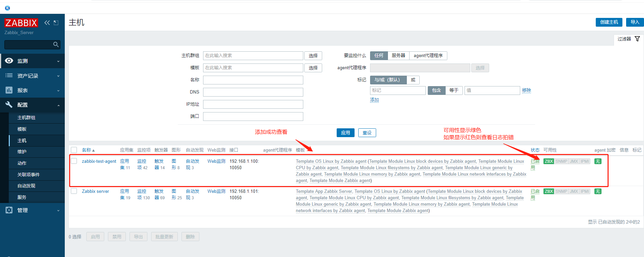Click the sidebar search magnifier icon
The image size is (644, 257).
pyautogui.click(x=56, y=45)
